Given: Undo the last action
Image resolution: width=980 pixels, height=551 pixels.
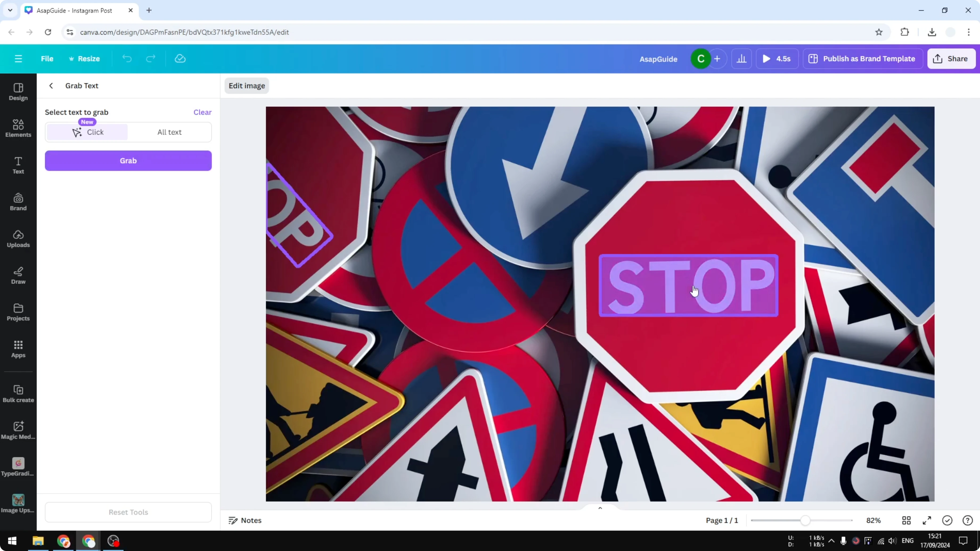Looking at the screenshot, I should click(x=127, y=59).
